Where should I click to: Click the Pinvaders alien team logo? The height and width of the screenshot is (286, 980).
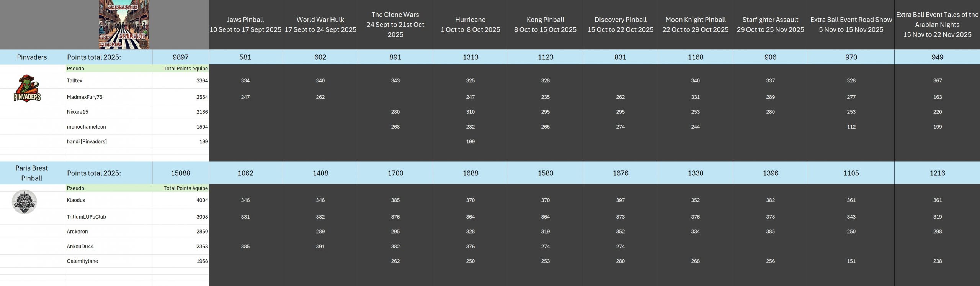pyautogui.click(x=27, y=88)
